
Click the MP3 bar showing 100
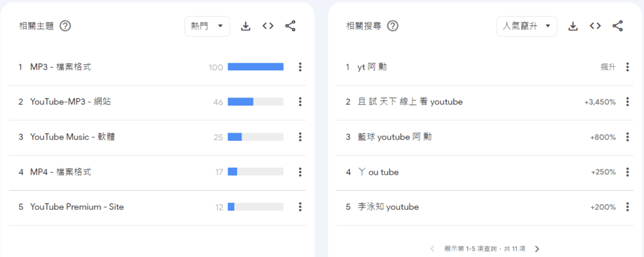[x=255, y=67]
